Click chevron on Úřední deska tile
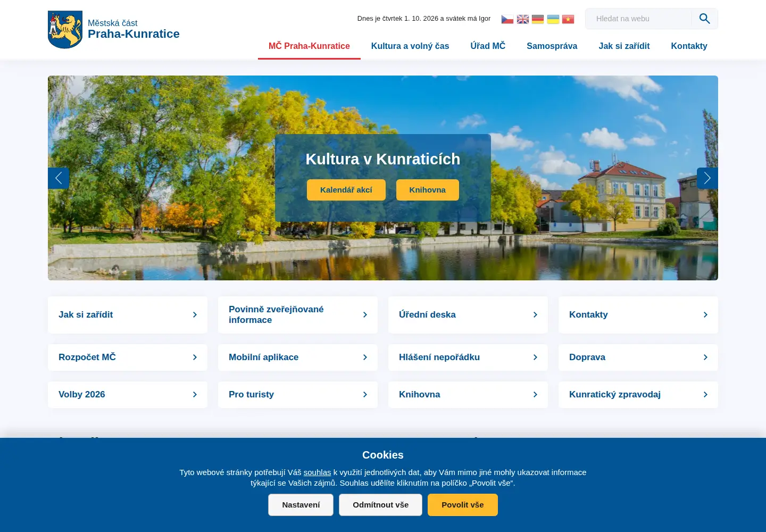 pos(535,315)
